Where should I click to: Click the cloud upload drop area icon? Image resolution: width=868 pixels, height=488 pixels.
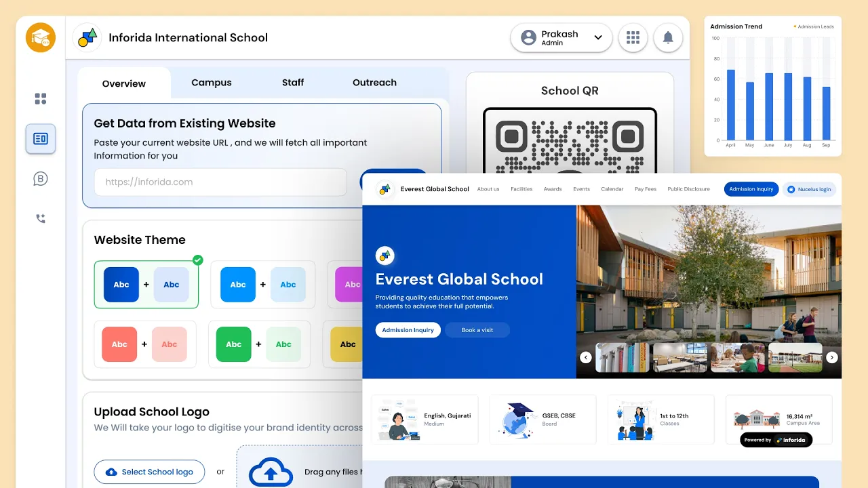pos(271,472)
